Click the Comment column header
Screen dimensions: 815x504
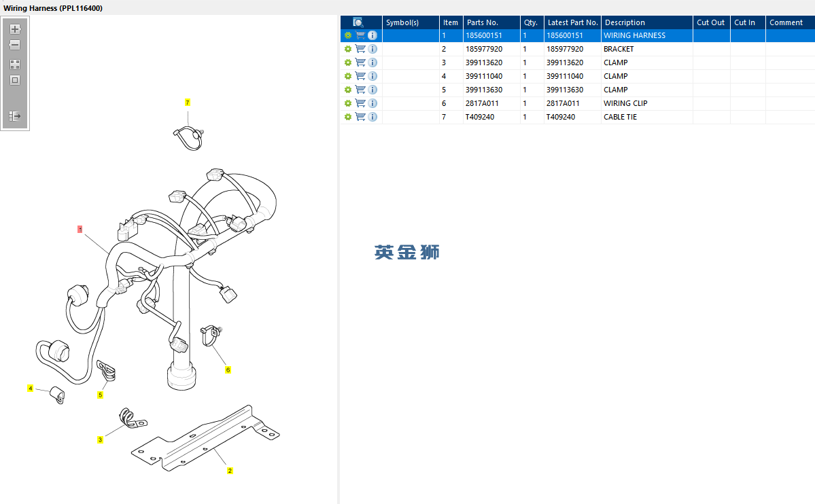click(x=790, y=22)
